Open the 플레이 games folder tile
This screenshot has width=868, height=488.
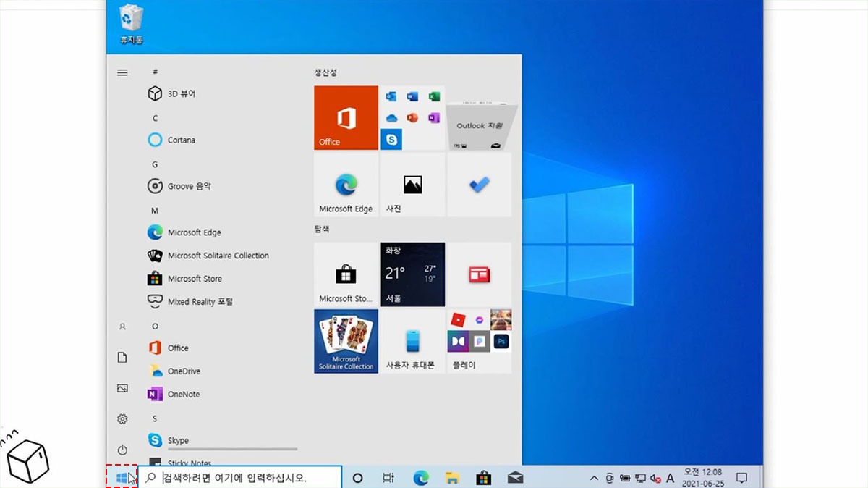(x=479, y=341)
